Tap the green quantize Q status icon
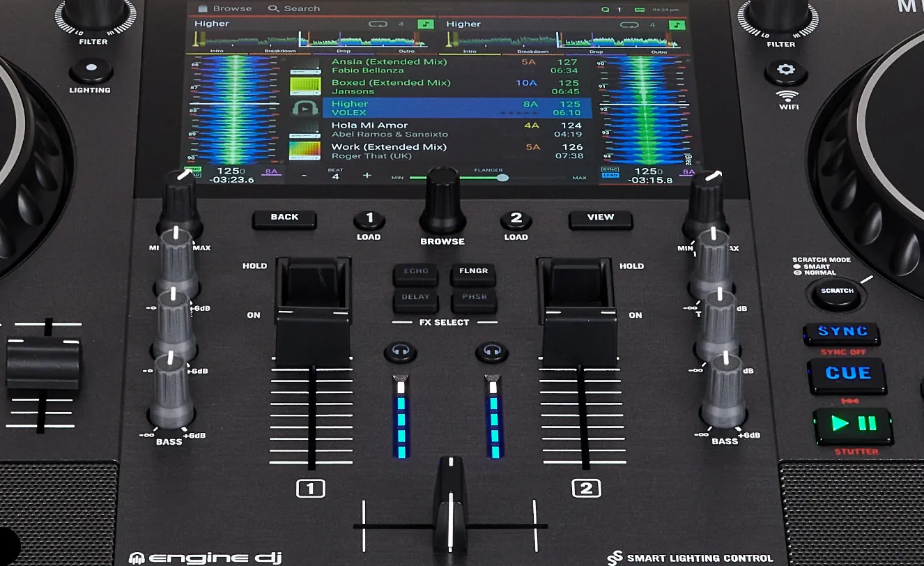 605,9
